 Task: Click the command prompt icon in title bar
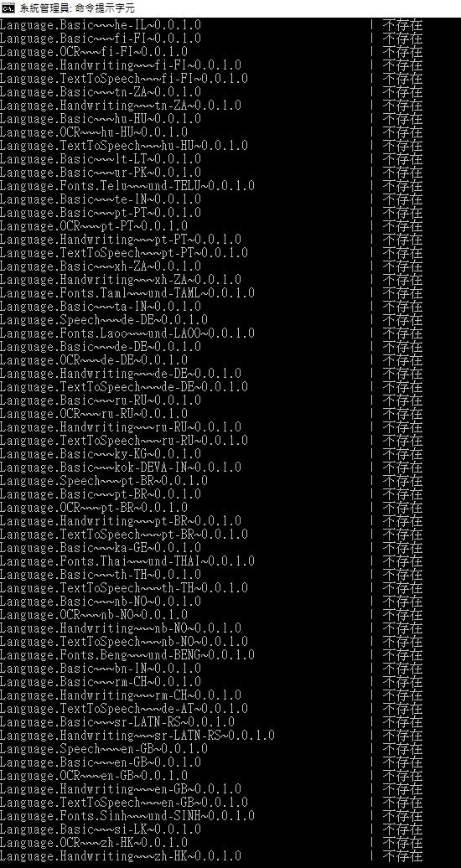(8, 8)
